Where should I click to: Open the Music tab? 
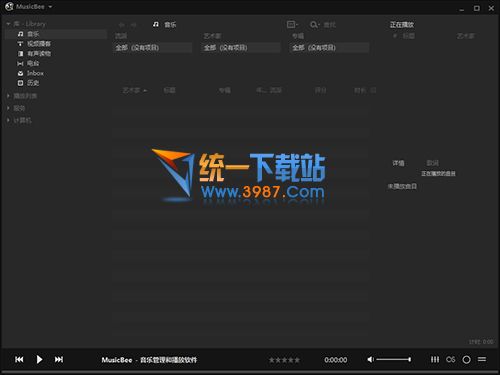[164, 25]
